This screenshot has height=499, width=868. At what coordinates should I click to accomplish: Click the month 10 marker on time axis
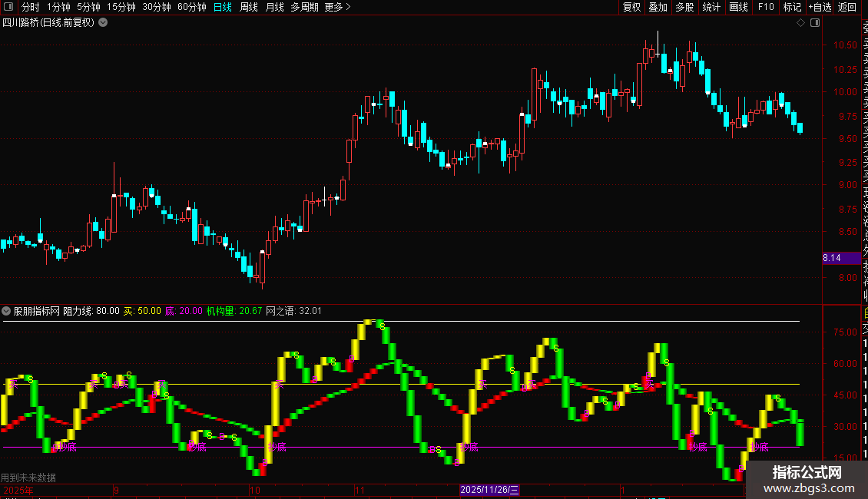click(x=255, y=490)
